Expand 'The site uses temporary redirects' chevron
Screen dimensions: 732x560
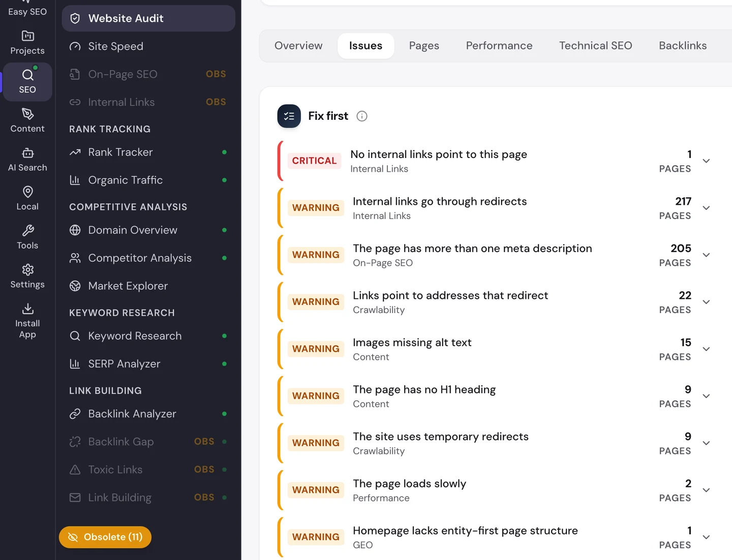pos(706,443)
